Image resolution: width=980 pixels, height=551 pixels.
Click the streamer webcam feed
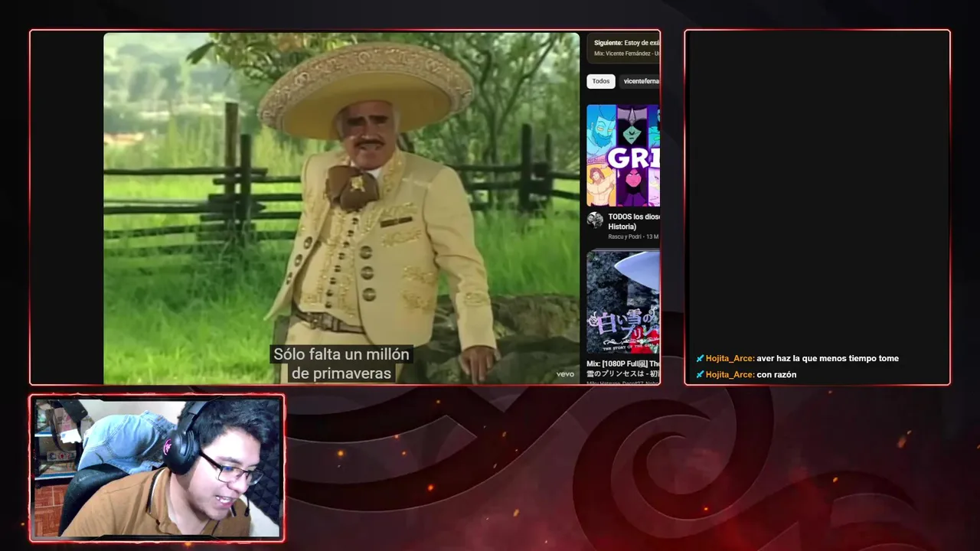[x=157, y=468]
